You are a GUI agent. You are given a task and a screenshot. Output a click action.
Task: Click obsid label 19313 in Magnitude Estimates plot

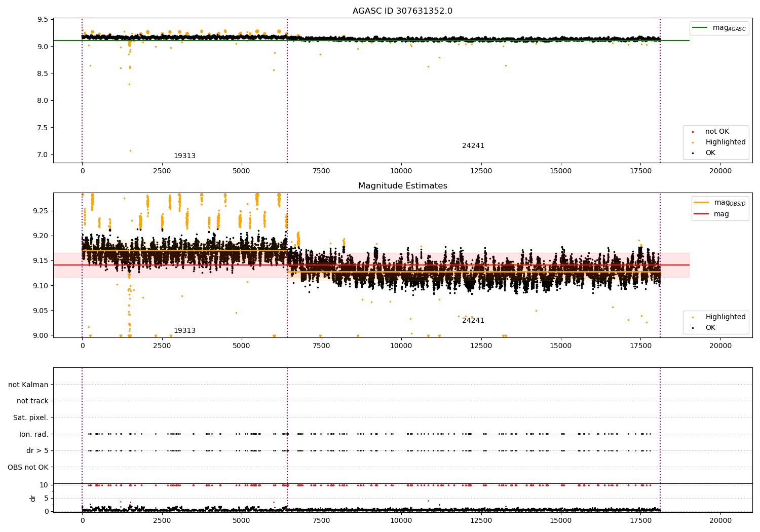tap(184, 331)
